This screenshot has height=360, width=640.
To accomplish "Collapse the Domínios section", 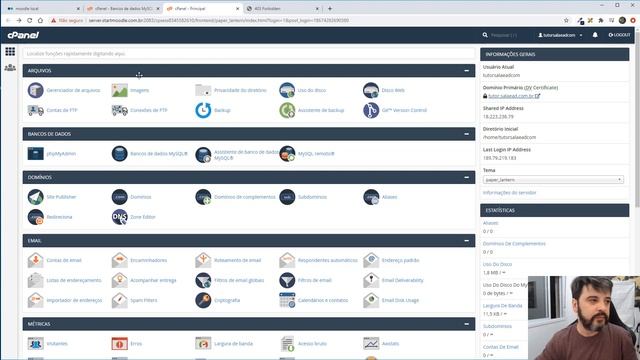I will point(467,177).
